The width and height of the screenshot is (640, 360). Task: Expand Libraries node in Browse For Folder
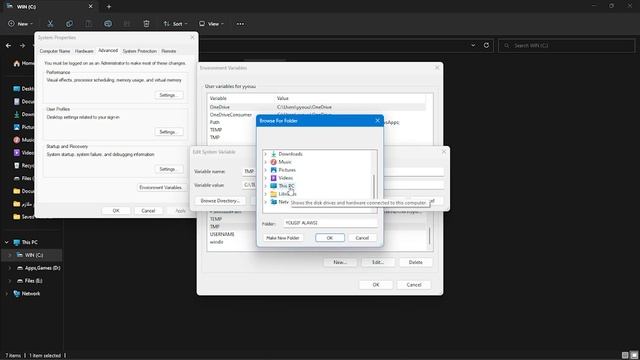266,194
